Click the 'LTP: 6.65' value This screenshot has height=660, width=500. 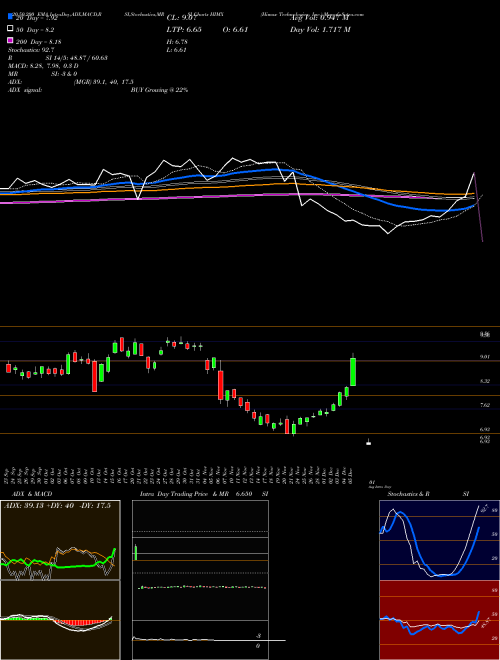pos(184,29)
